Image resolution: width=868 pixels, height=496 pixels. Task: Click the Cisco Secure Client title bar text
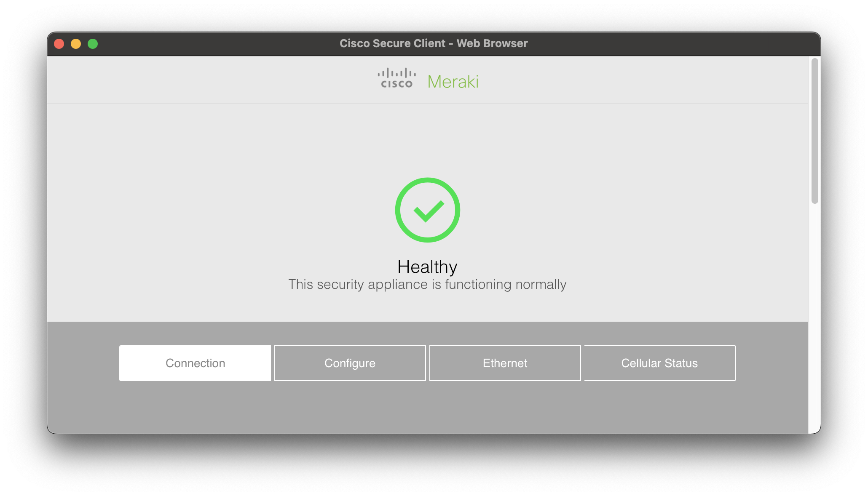tap(433, 43)
